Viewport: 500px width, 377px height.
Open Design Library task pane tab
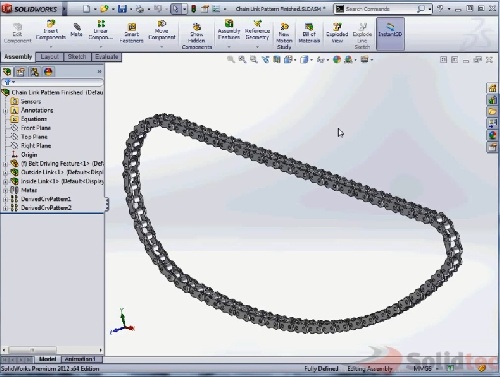pos(492,100)
